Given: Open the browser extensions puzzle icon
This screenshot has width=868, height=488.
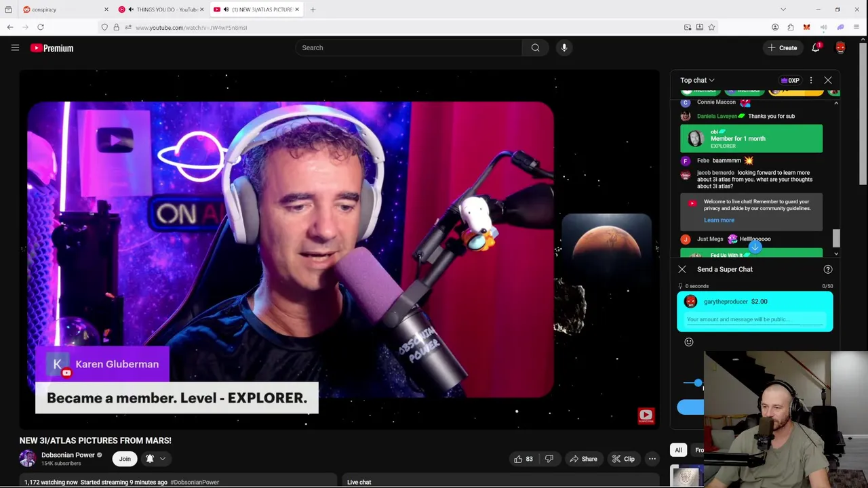Looking at the screenshot, I should (x=791, y=27).
